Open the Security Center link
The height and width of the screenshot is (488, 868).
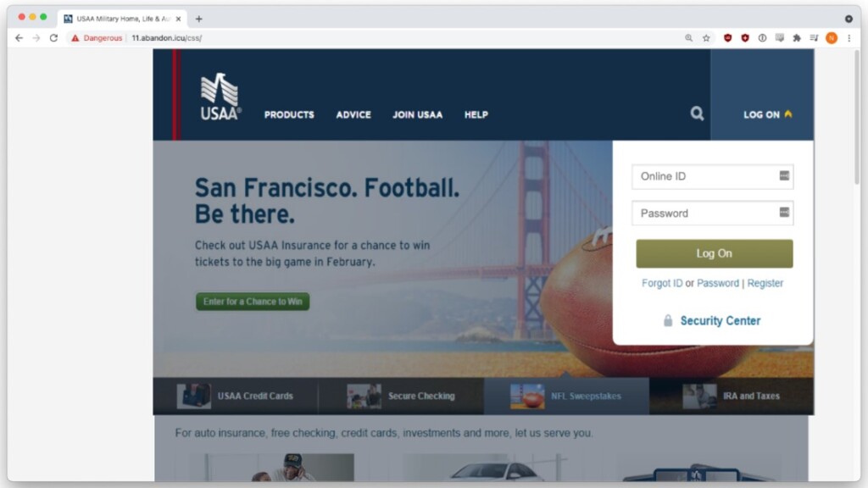(720, 321)
